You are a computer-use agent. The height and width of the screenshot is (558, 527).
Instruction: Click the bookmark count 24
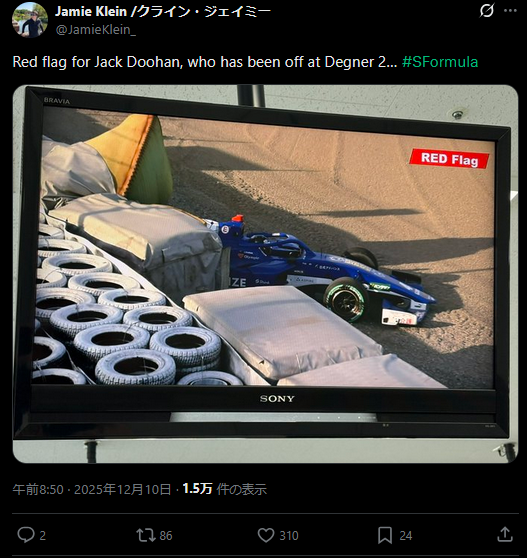406,536
